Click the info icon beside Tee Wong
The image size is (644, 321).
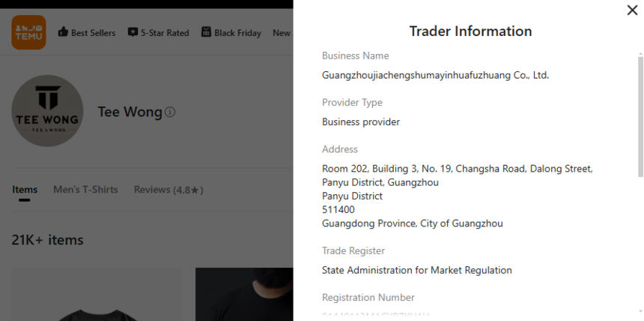pyautogui.click(x=170, y=112)
